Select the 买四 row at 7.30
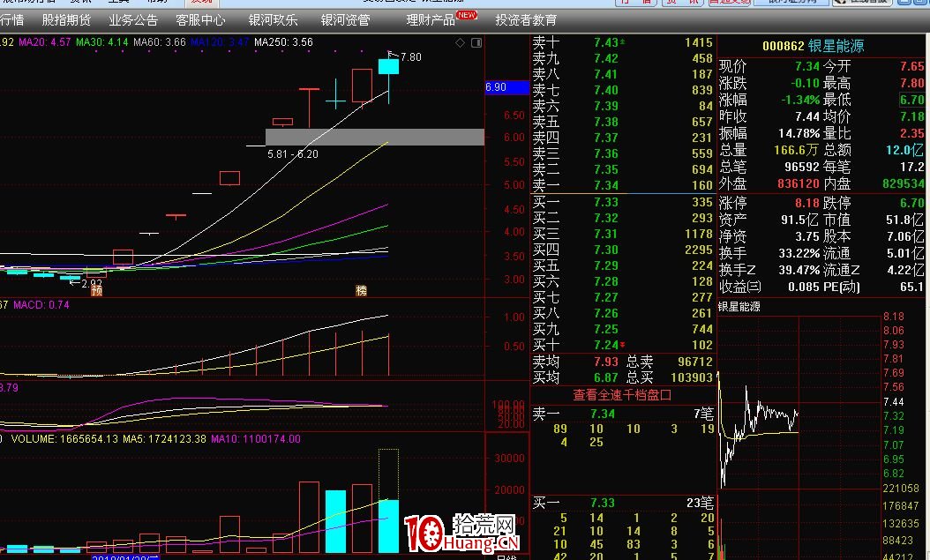The width and height of the screenshot is (930, 560). (x=623, y=250)
